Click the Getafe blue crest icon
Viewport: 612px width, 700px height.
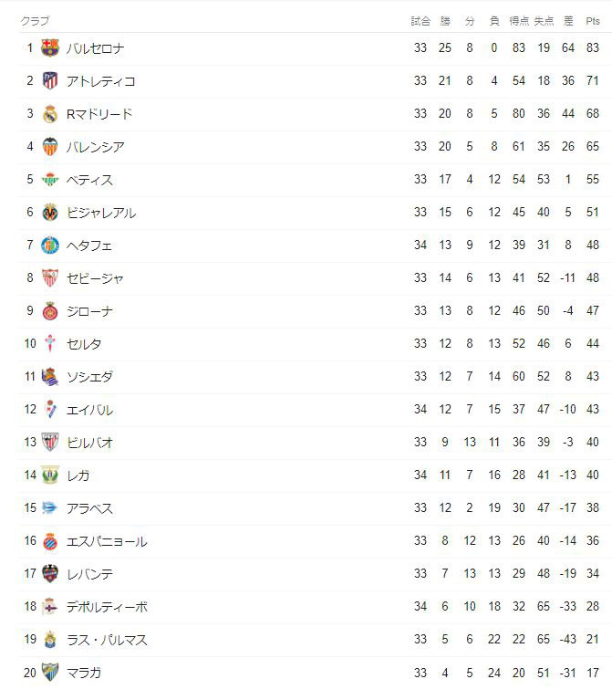pos(50,246)
